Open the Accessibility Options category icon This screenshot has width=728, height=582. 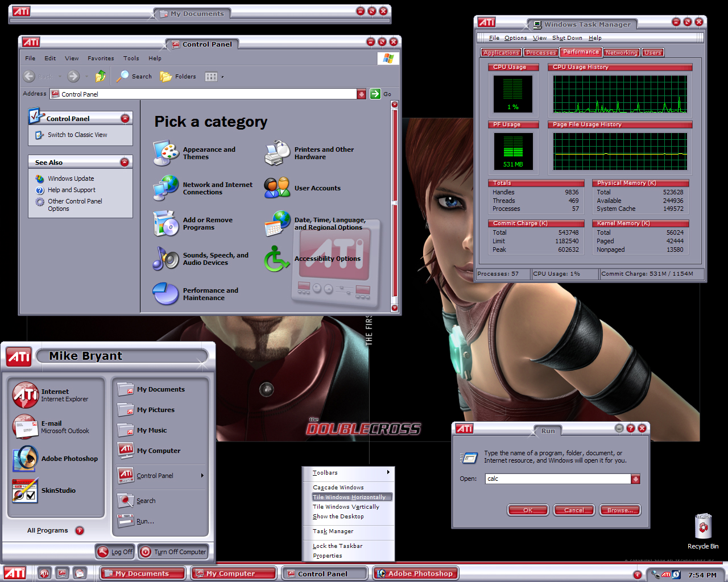[x=278, y=259]
